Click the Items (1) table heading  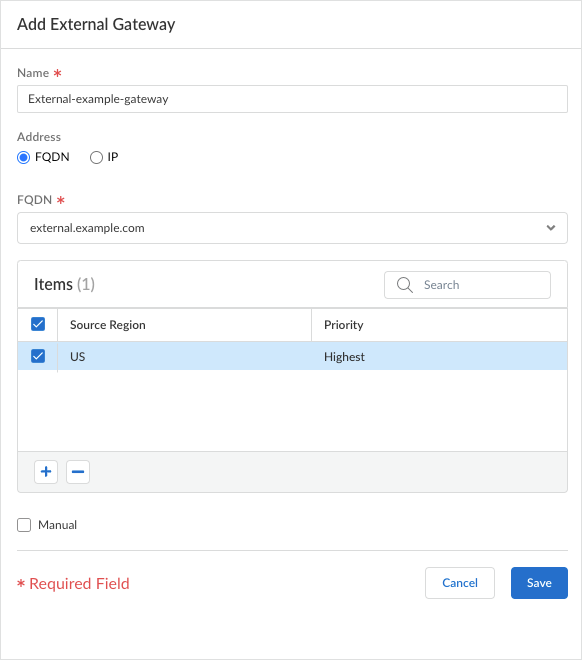click(x=64, y=285)
